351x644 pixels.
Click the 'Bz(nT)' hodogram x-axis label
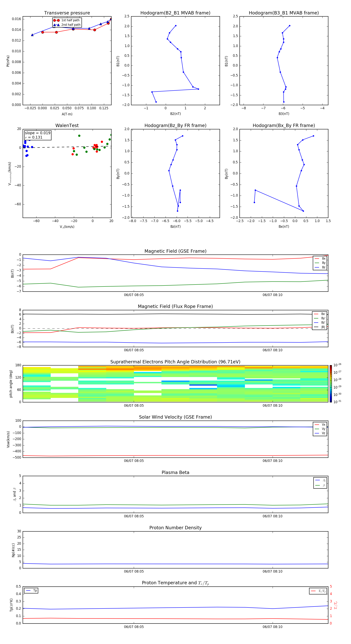tap(175, 227)
